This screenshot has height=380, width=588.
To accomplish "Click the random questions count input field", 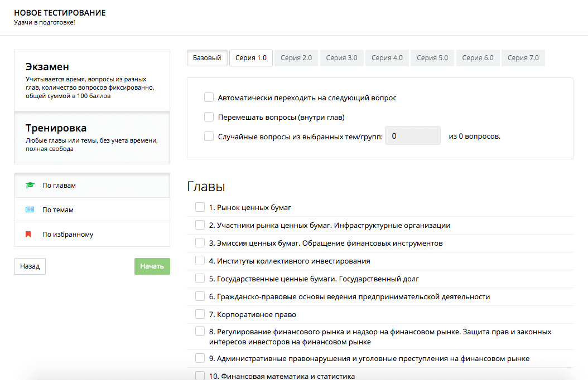I will (x=412, y=136).
